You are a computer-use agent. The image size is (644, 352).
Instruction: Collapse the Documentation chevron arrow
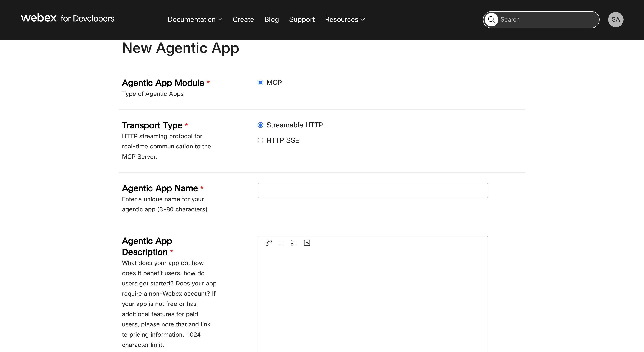220,20
